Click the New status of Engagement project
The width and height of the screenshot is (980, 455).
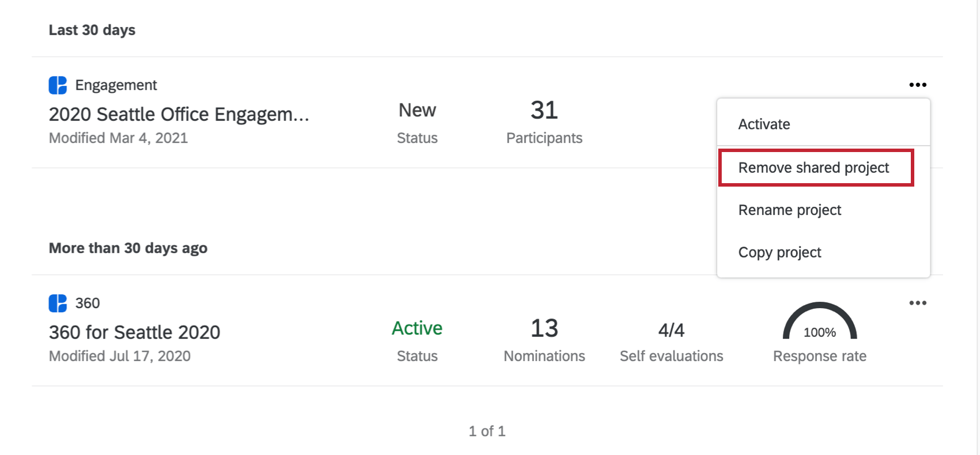click(x=417, y=111)
